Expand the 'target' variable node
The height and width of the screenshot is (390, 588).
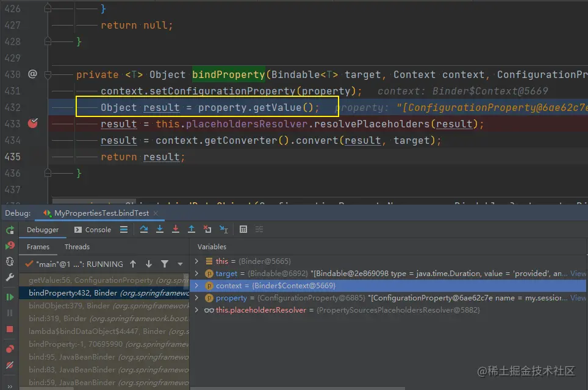[x=196, y=274]
